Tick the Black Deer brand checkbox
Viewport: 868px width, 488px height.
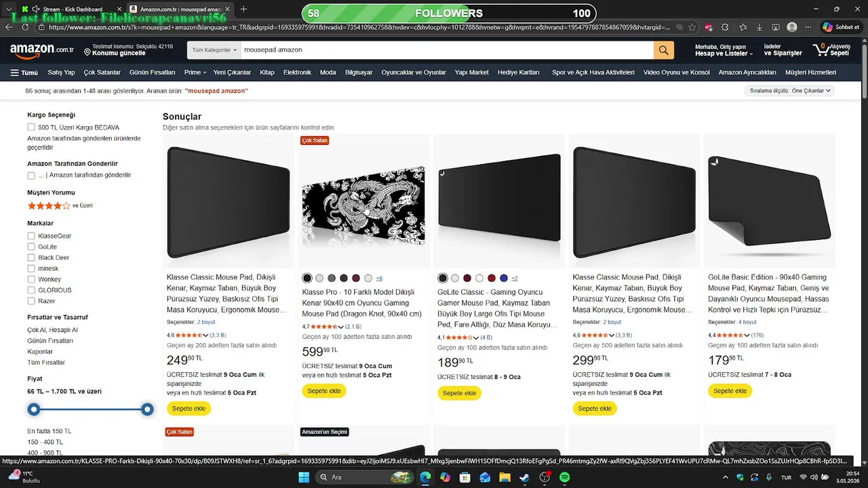pos(31,258)
